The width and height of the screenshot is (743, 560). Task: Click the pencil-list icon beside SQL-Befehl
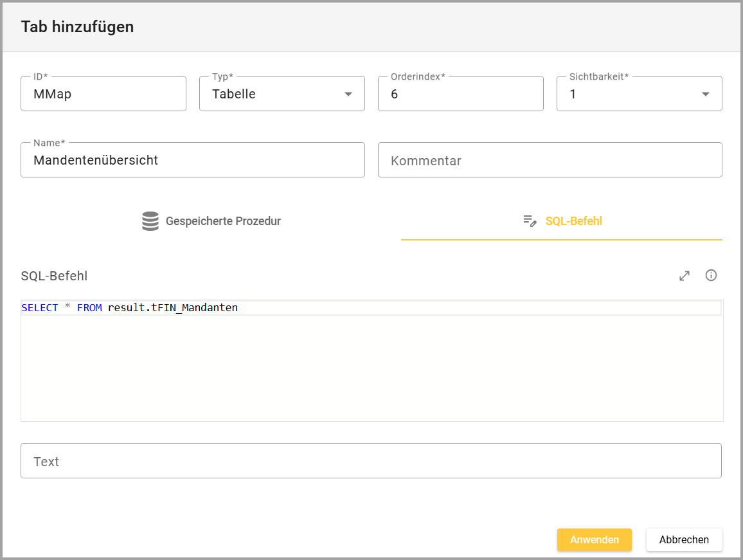click(530, 221)
